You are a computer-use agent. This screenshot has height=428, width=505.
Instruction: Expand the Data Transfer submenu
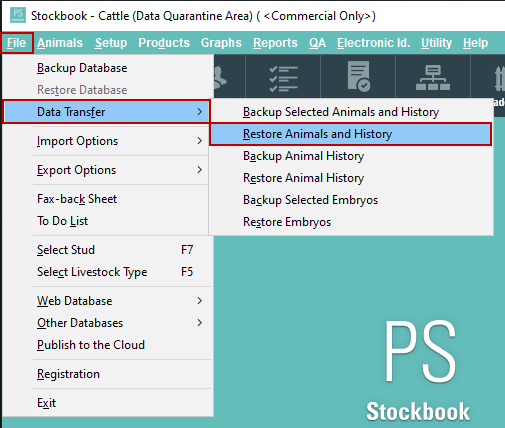tap(106, 112)
